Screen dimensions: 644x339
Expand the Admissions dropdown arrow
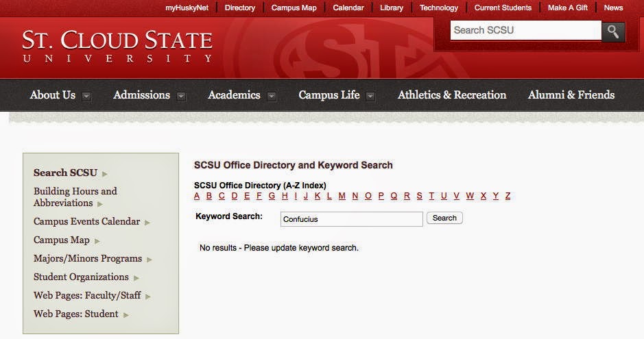click(x=181, y=97)
